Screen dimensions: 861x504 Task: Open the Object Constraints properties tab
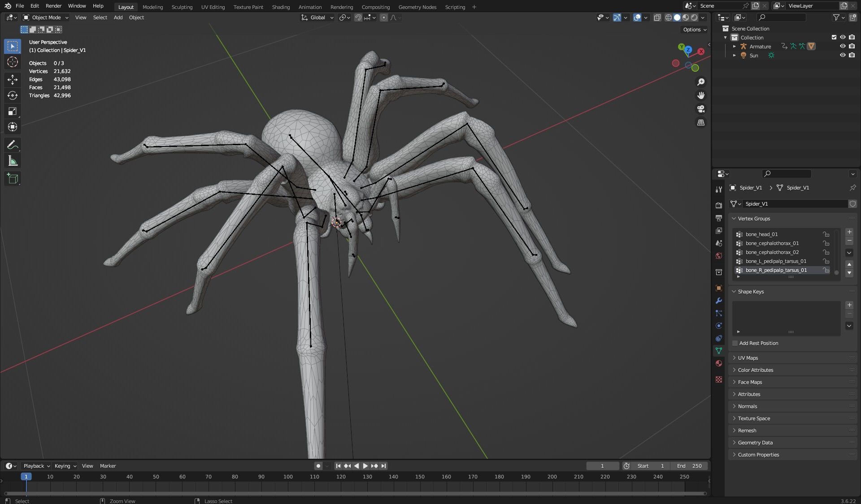click(719, 338)
